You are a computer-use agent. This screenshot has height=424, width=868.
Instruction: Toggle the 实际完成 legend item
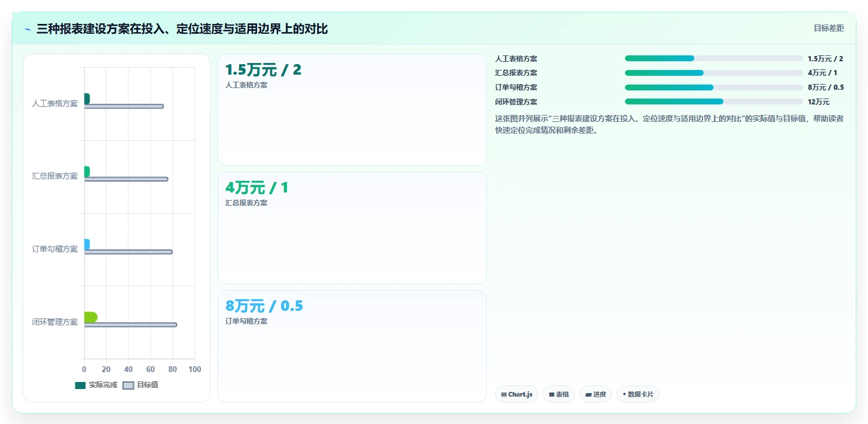coord(96,385)
